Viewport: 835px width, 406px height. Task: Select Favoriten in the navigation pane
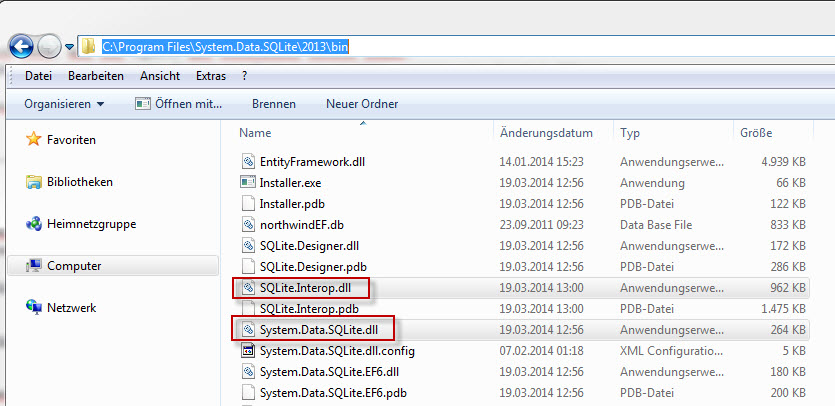[x=71, y=140]
